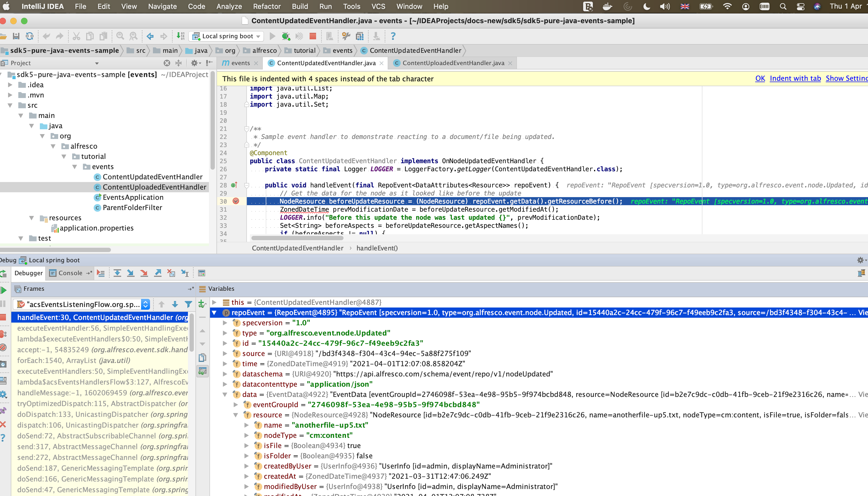Toggle the breakpoint on line 30

coord(236,201)
